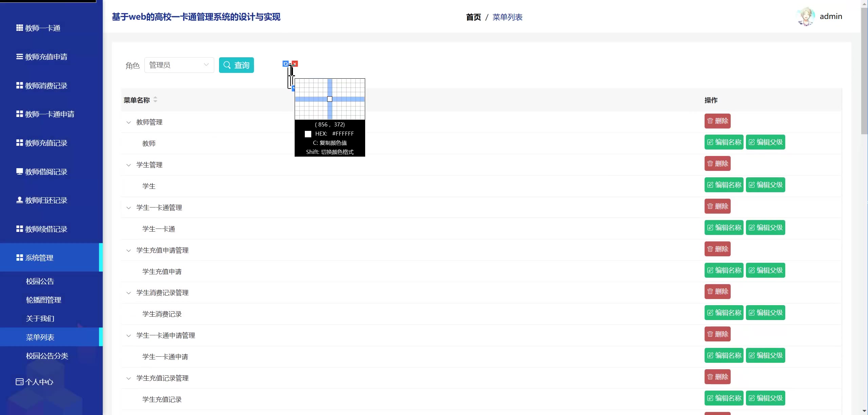Collapse the 学生消费记录管理 row chevron
868x415 pixels.
[x=129, y=293]
